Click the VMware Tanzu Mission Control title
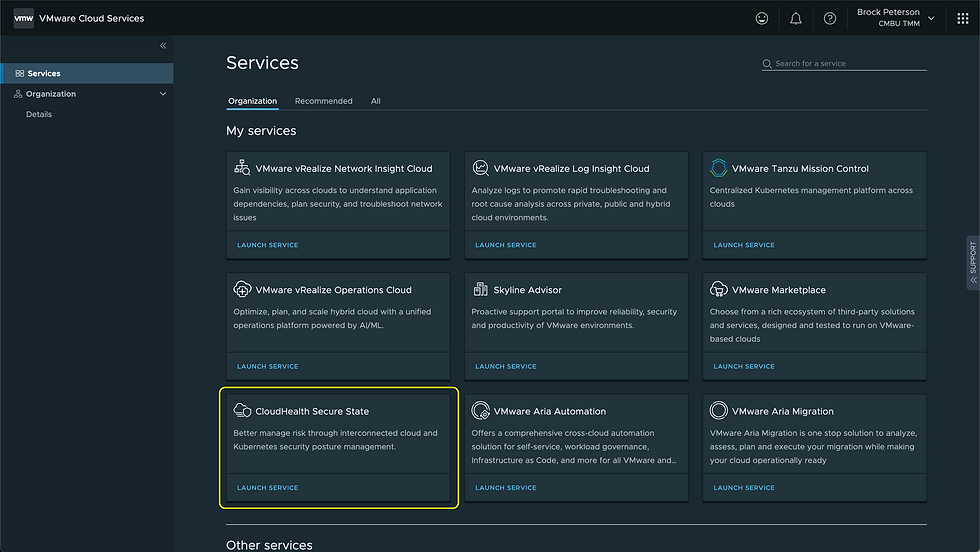980x552 pixels. [x=800, y=169]
